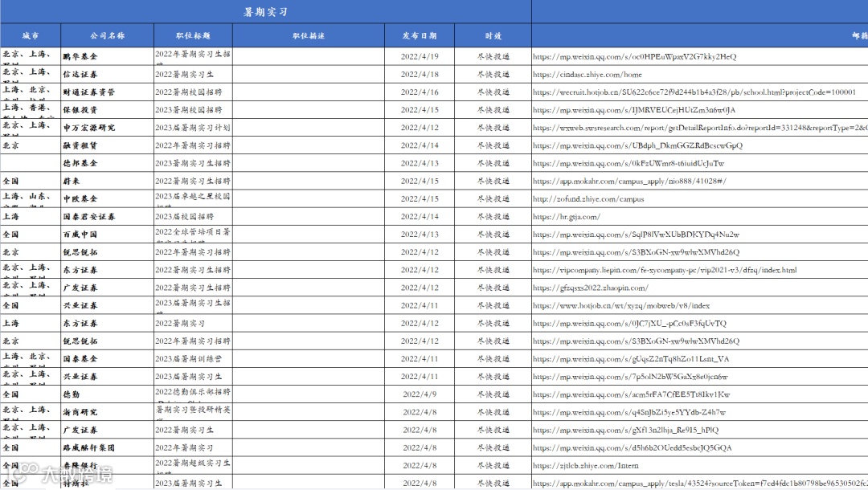Screen dimensions: 868x490
Task: Open the zofund.zhiye.com/campus link
Action: (x=588, y=199)
